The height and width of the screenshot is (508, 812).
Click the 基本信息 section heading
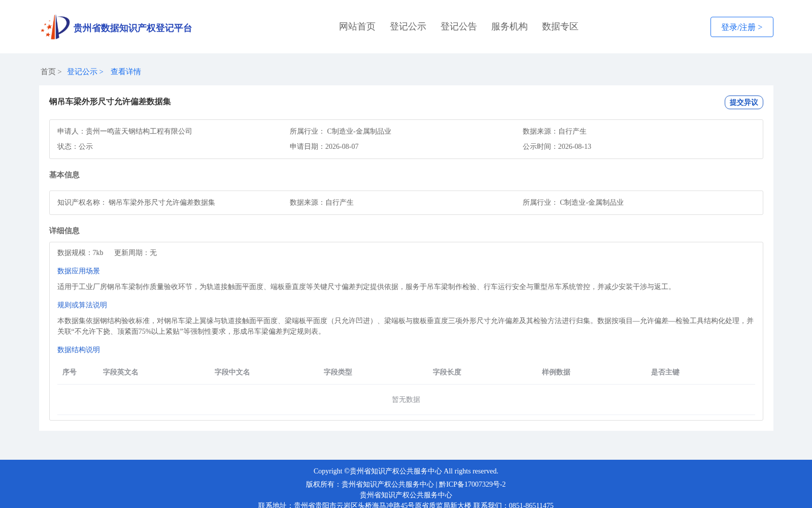pyautogui.click(x=64, y=175)
